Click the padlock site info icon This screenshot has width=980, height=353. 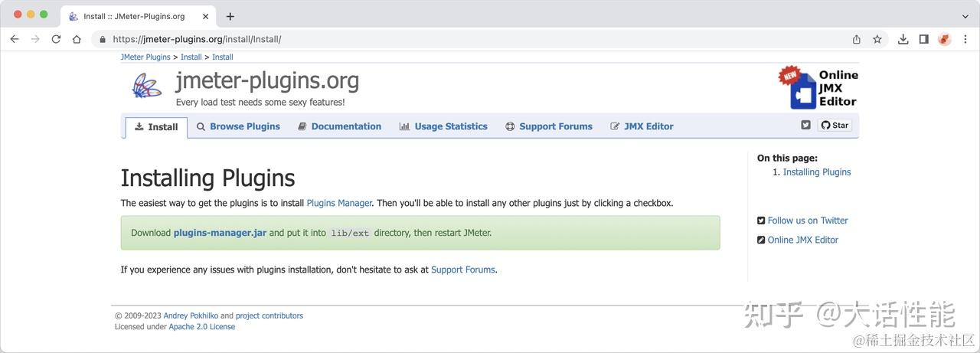(103, 39)
